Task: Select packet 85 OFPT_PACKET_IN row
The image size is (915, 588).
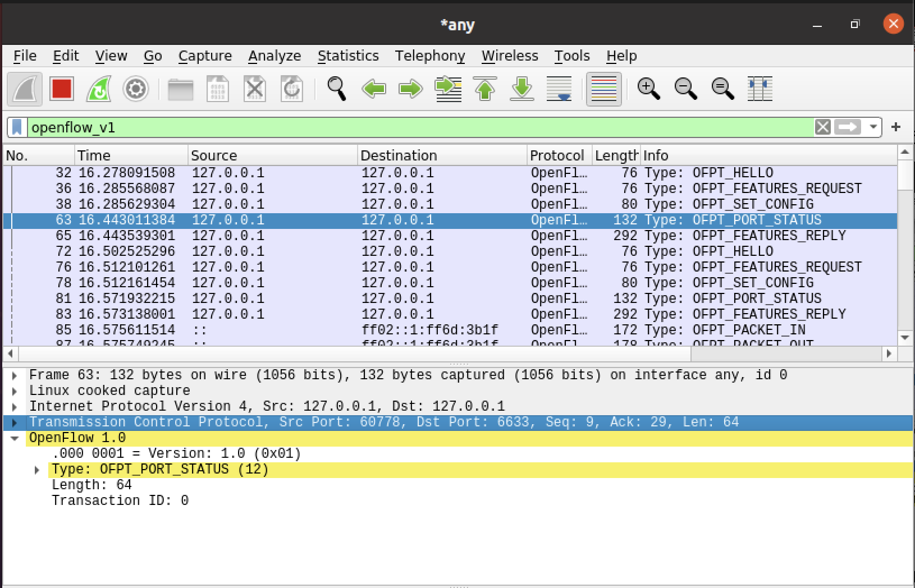Action: (450, 330)
